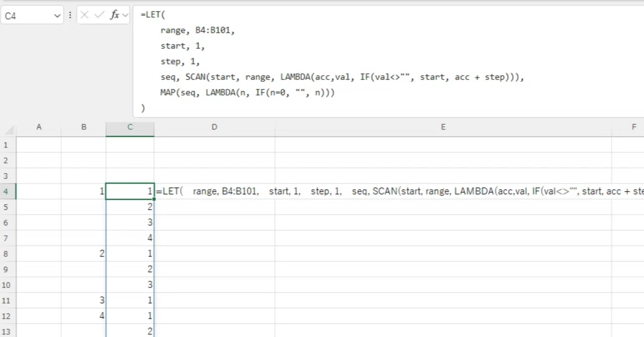Click the '=LET(' first formula line
The image size is (644, 337).
pyautogui.click(x=153, y=15)
